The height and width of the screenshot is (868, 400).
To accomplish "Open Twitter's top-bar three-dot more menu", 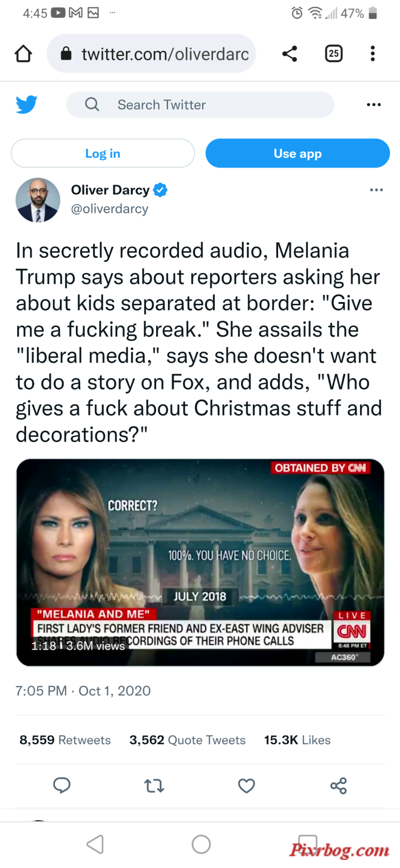I will click(373, 105).
